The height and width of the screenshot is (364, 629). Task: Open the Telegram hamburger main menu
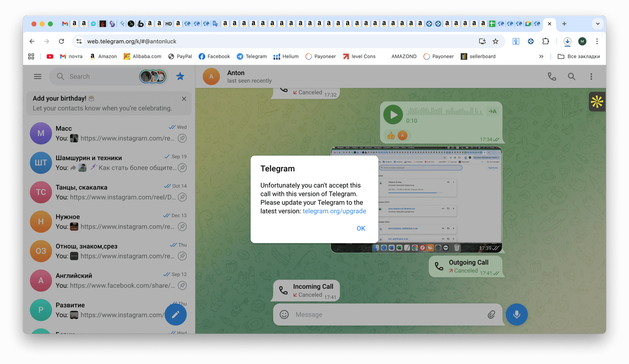click(38, 77)
